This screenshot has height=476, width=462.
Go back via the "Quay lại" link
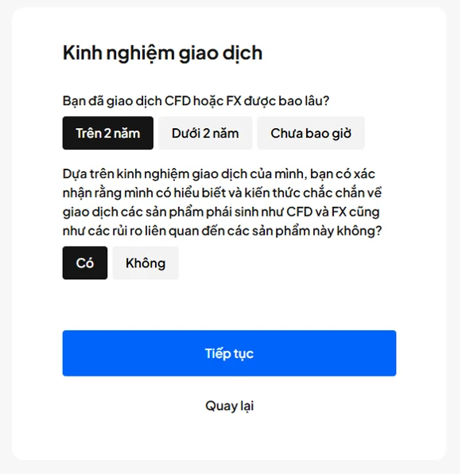click(x=230, y=407)
